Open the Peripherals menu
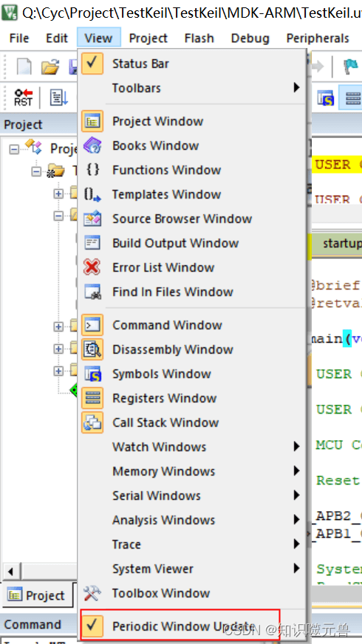This screenshot has width=362, height=644. (318, 38)
